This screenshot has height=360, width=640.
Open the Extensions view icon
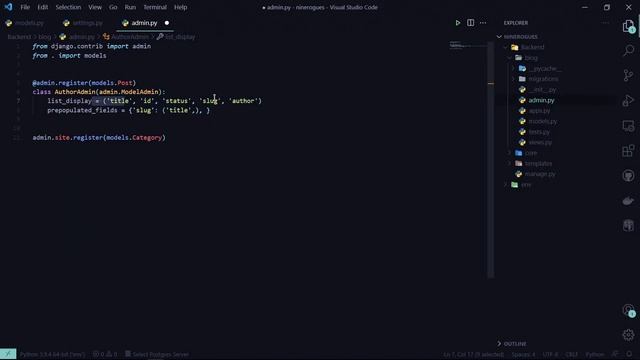tap(629, 151)
